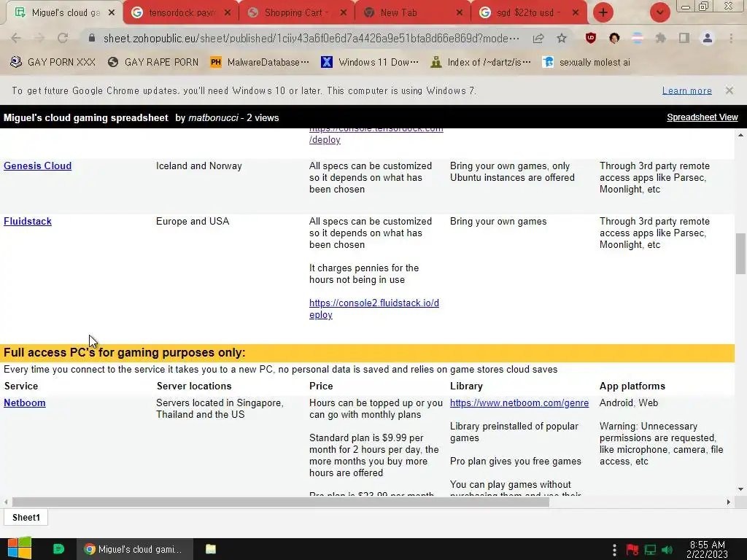Screen dimensions: 747x560
Task: Open the MalwareDatabase bookmark
Action: (x=260, y=62)
